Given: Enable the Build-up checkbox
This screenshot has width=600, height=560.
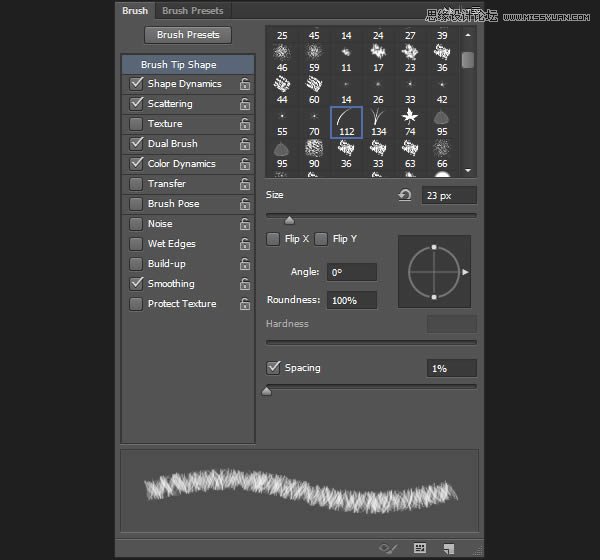Looking at the screenshot, I should tap(136, 264).
